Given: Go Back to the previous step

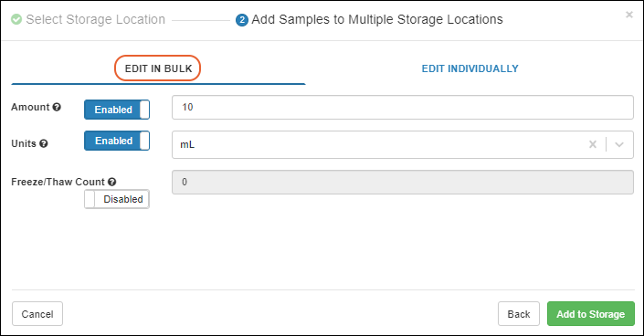Looking at the screenshot, I should tap(519, 314).
